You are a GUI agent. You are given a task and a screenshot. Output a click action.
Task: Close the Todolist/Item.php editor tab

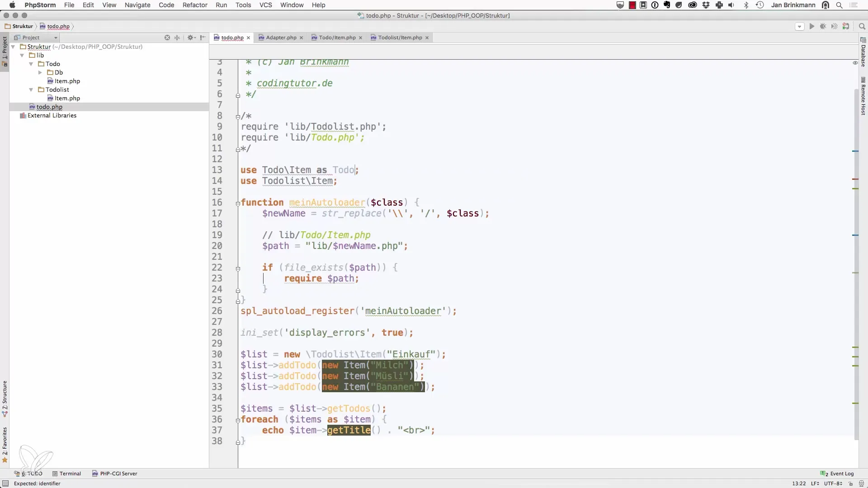pos(427,38)
